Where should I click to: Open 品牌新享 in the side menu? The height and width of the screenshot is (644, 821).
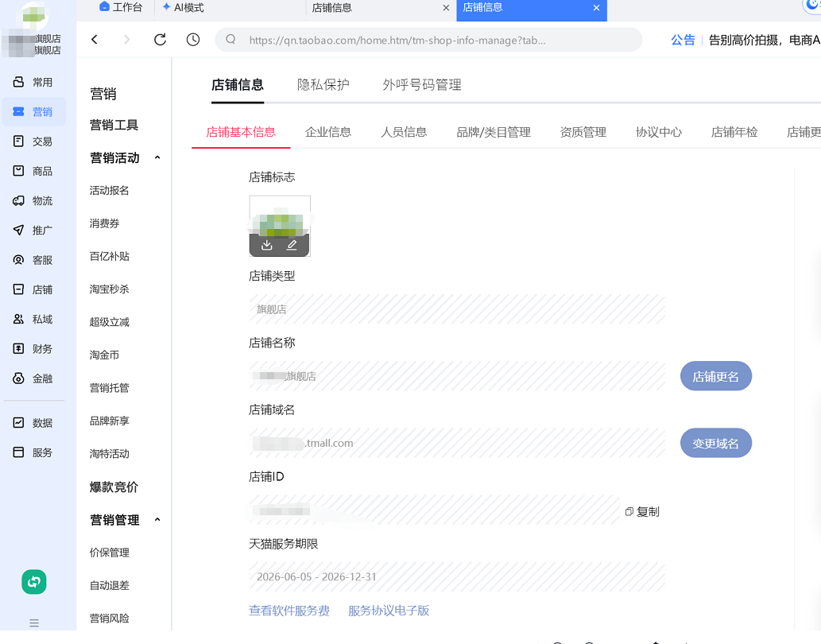pos(109,421)
